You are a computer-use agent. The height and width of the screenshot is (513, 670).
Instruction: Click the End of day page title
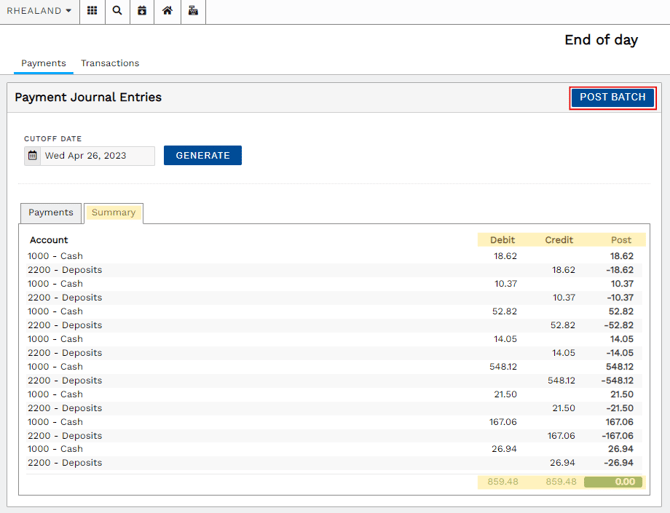point(601,40)
